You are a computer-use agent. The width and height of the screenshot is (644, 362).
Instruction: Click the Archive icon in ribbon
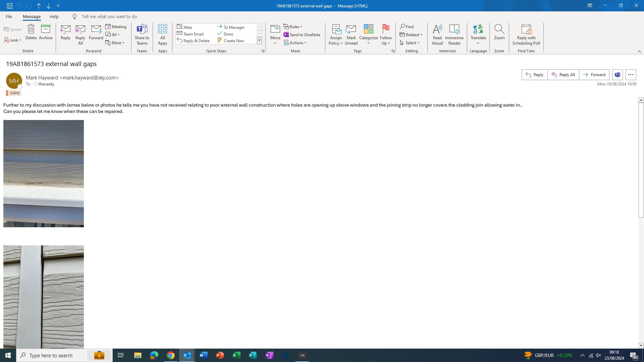coord(46,29)
